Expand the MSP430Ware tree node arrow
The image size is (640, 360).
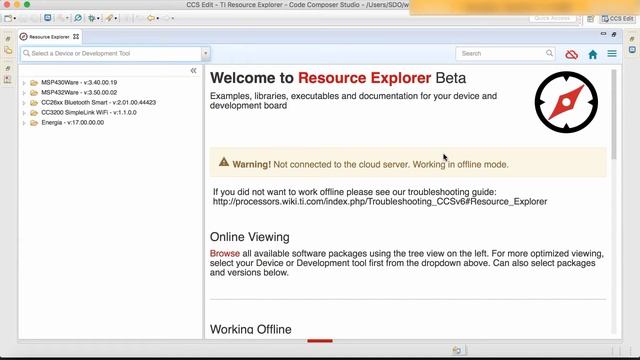click(24, 83)
